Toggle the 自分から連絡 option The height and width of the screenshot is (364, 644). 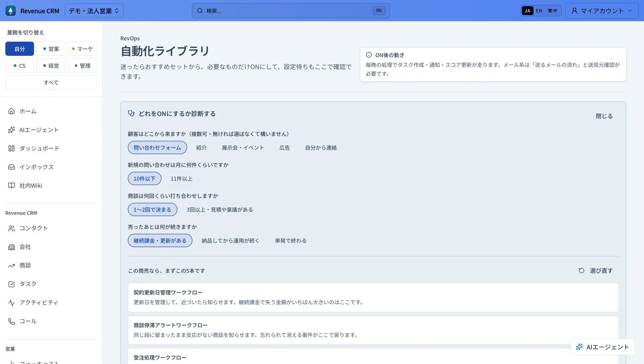coord(321,147)
